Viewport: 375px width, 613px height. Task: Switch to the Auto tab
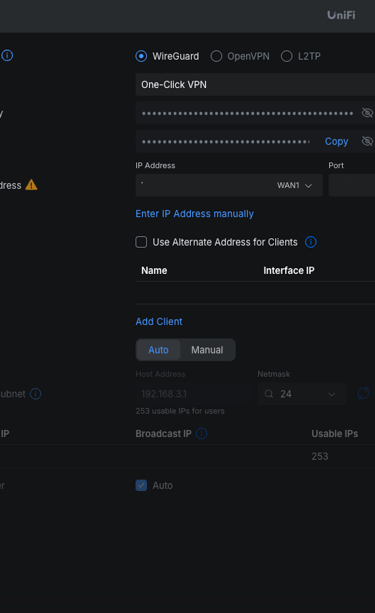tap(158, 350)
